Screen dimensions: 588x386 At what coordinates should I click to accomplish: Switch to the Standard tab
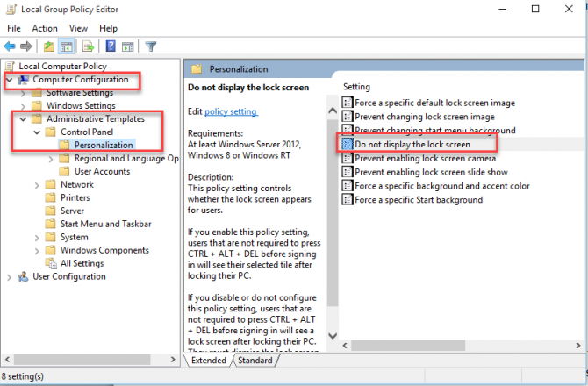pyautogui.click(x=255, y=361)
